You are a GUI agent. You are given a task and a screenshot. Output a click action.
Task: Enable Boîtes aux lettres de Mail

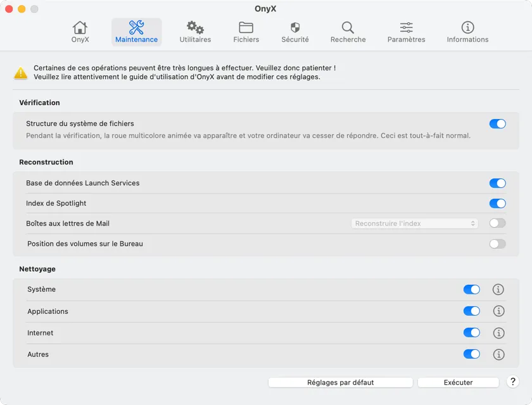pos(497,223)
